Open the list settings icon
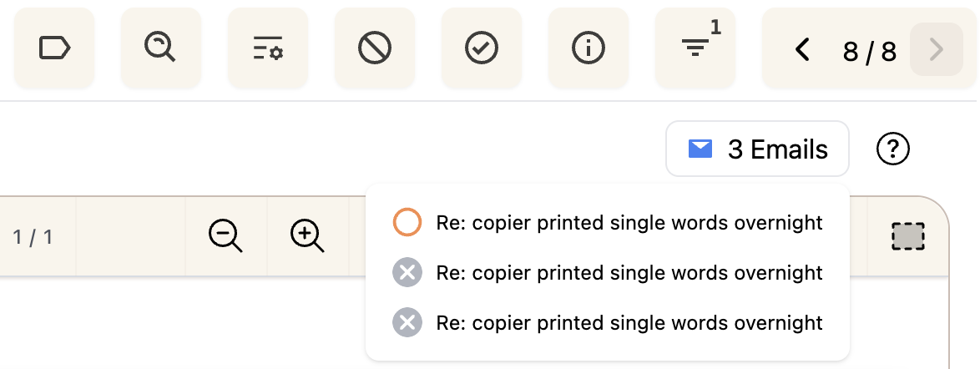Image resolution: width=980 pixels, height=369 pixels. click(x=268, y=48)
